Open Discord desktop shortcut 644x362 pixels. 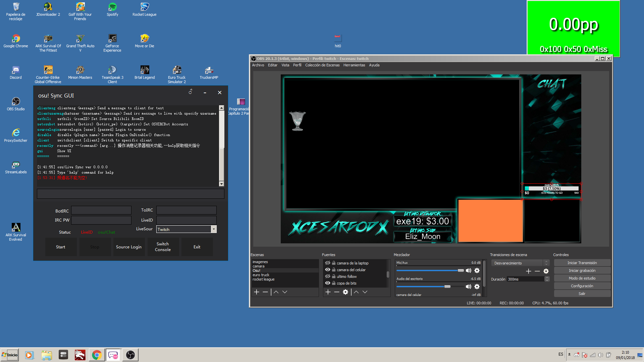coord(16,72)
